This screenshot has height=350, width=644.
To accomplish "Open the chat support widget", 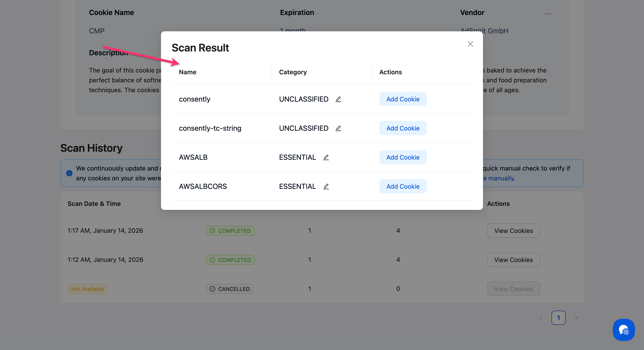I will point(623,329).
